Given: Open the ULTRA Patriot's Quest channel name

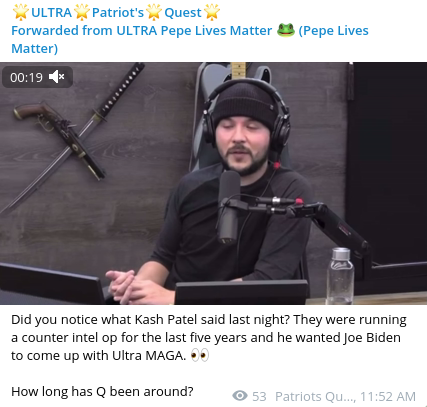Looking at the screenshot, I should click(x=116, y=12).
